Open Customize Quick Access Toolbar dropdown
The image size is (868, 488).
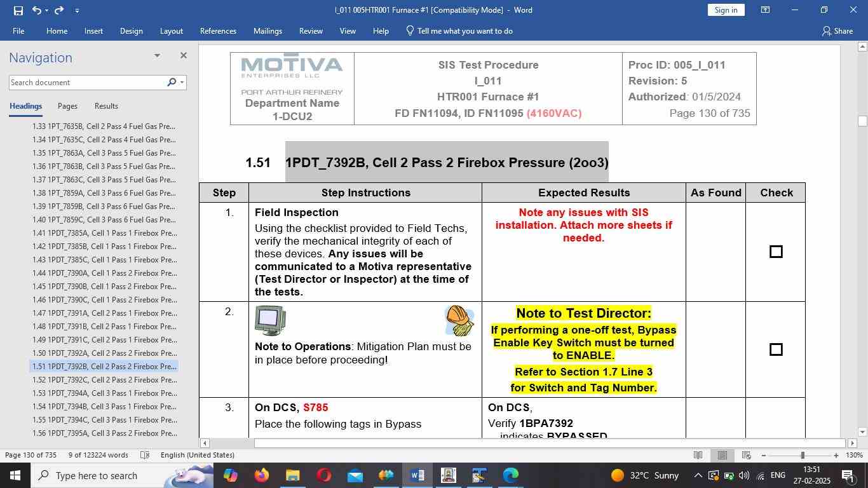point(77,10)
